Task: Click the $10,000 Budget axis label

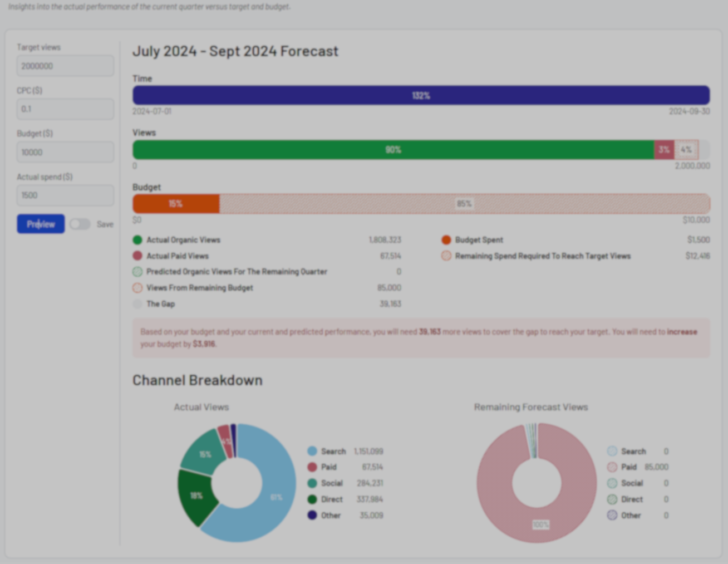Action: click(x=696, y=220)
